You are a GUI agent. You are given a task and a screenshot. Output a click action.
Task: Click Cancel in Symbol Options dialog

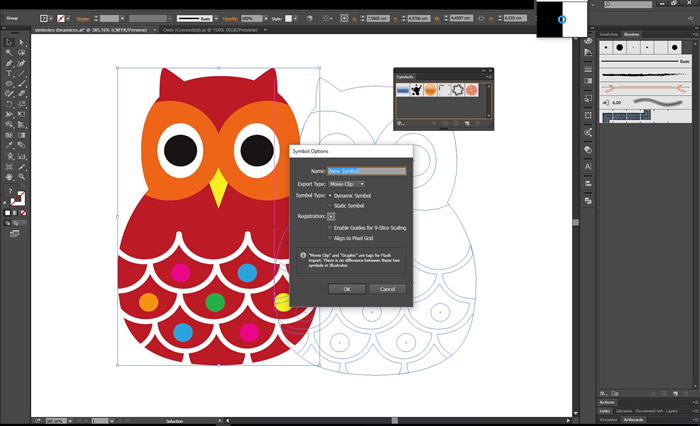pos(387,288)
